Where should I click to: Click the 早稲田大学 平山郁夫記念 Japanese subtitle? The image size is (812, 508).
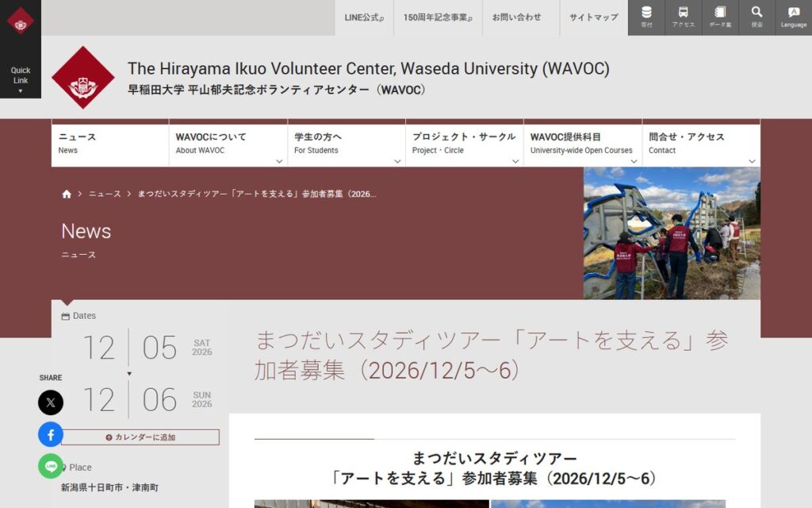tap(277, 90)
